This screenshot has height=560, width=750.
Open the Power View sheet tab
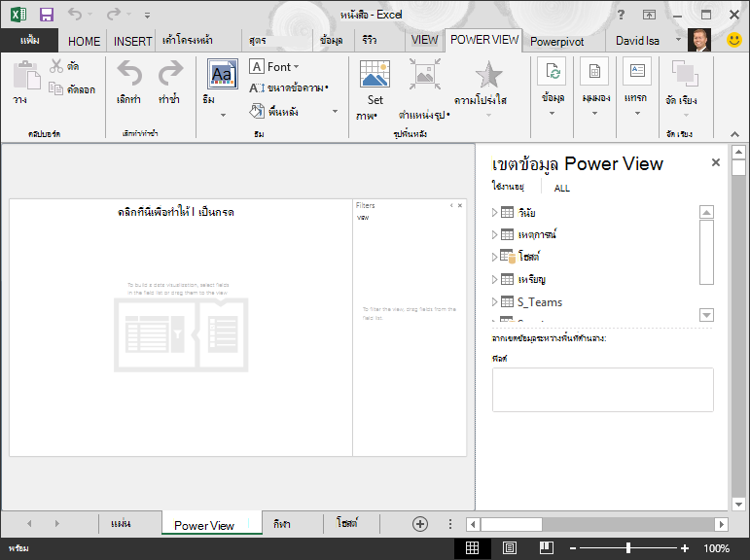(211, 525)
